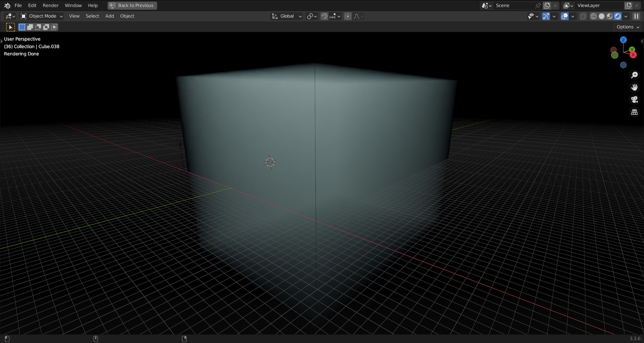Switch to solid viewport shading

pos(602,16)
